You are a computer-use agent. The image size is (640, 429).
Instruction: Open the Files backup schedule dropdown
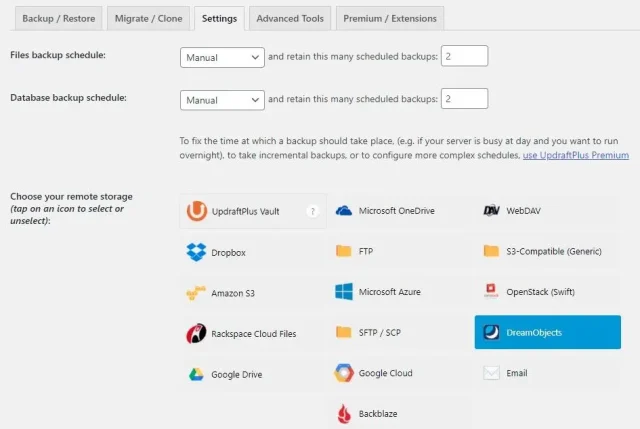(223, 58)
